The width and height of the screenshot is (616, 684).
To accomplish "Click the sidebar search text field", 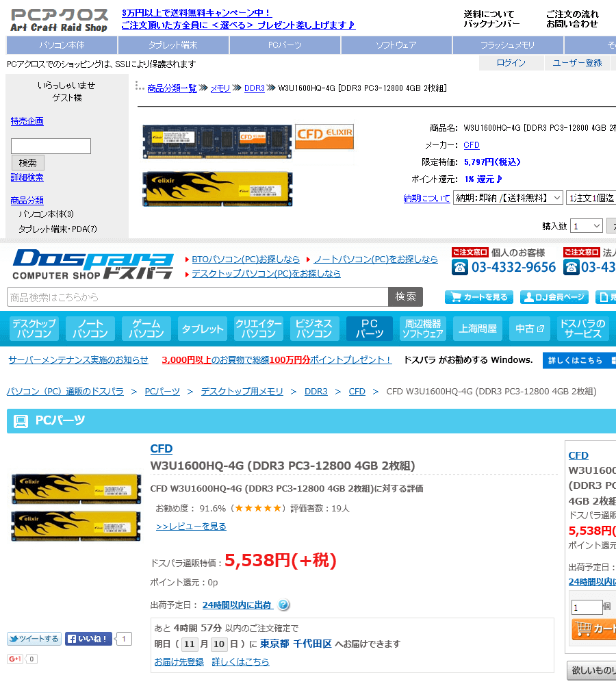I will (51, 146).
